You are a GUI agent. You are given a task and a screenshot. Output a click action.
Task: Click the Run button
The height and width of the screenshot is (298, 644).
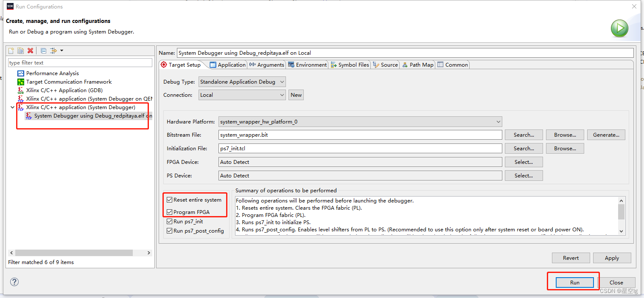tap(574, 282)
